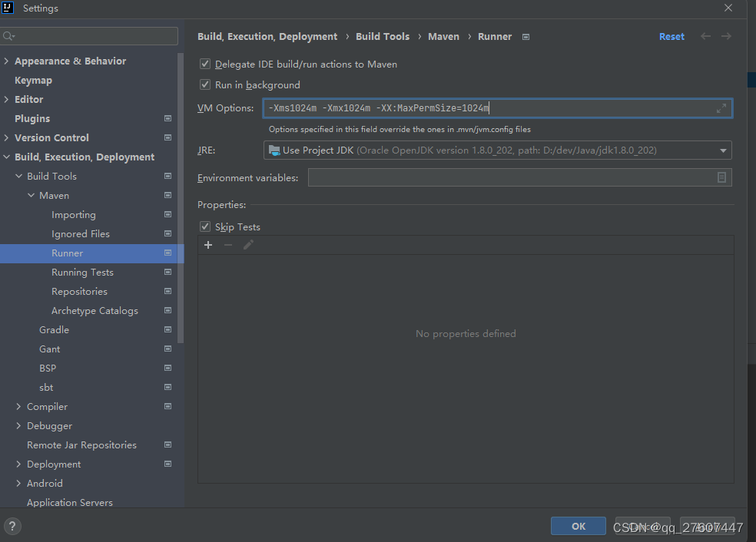Expand the Version Control section
756x542 pixels.
pyautogui.click(x=6, y=137)
